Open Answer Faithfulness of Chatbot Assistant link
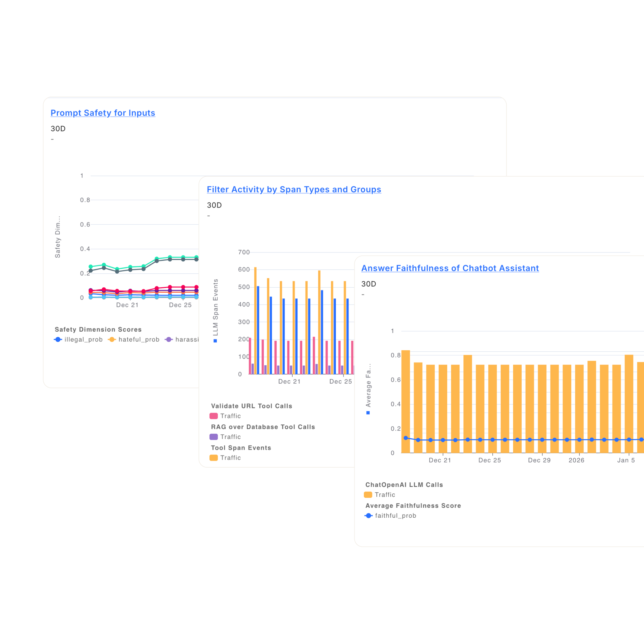Viewport: 644px width, 644px height. 450,268
